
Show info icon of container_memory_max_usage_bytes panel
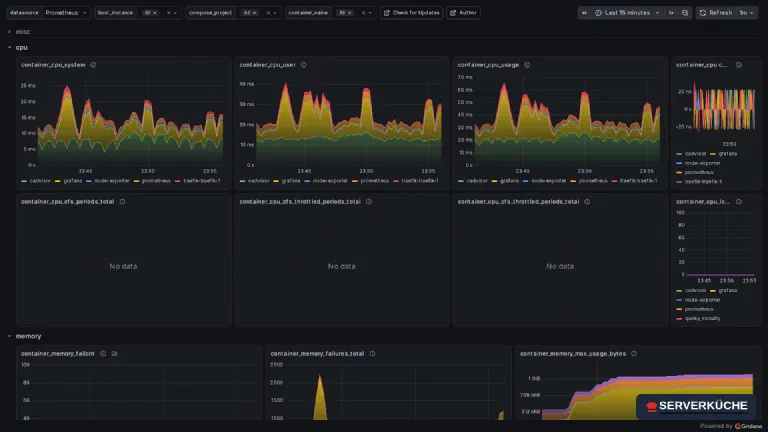634,354
